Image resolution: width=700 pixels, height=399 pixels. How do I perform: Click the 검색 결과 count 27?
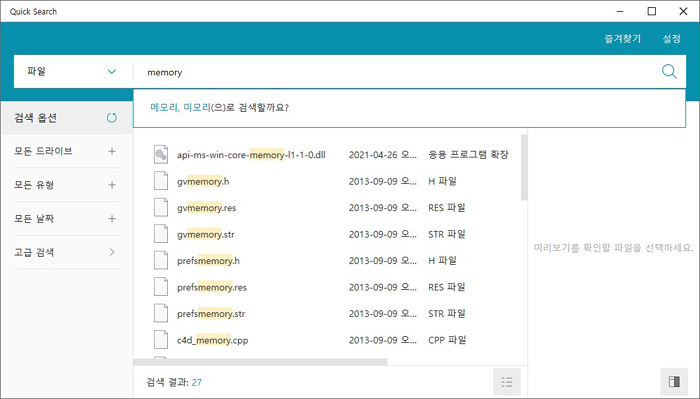[x=196, y=382]
